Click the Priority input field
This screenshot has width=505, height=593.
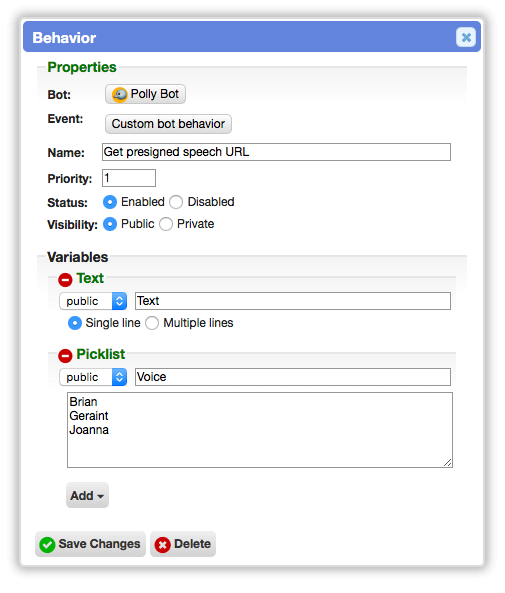[x=129, y=178]
